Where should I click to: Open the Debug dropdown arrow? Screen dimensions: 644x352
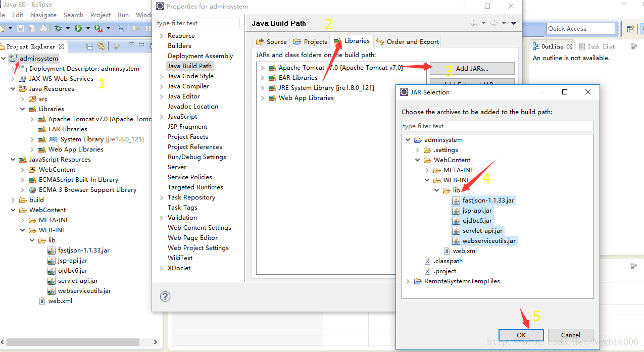(x=68, y=29)
